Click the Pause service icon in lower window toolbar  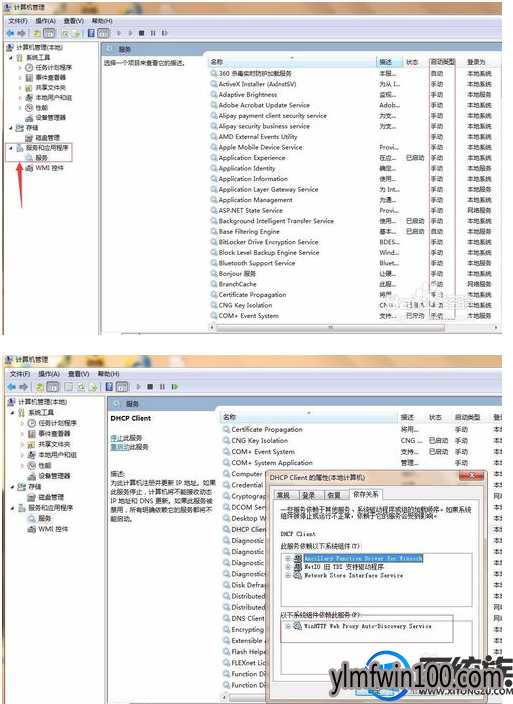point(162,386)
